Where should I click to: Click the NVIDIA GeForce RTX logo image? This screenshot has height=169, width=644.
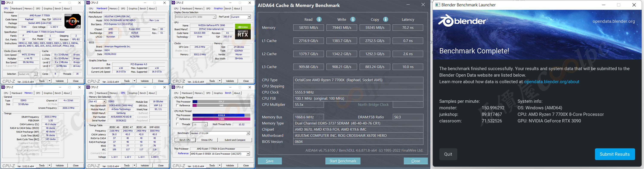point(243,31)
